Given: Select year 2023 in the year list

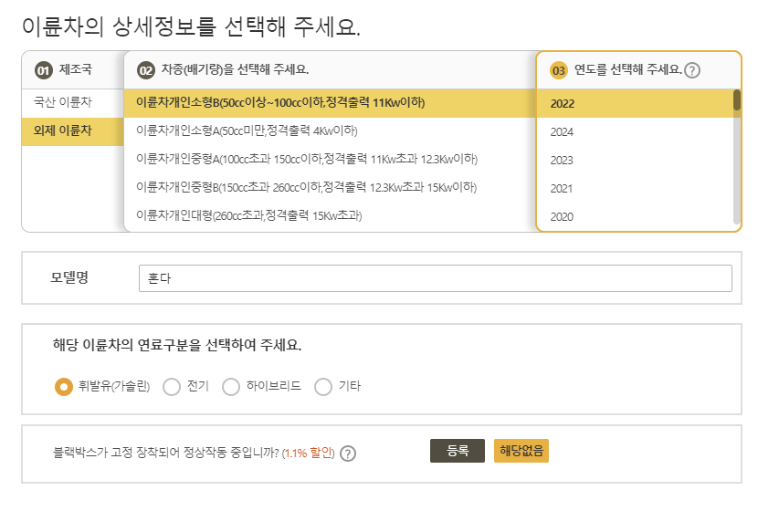Looking at the screenshot, I should 636,160.
